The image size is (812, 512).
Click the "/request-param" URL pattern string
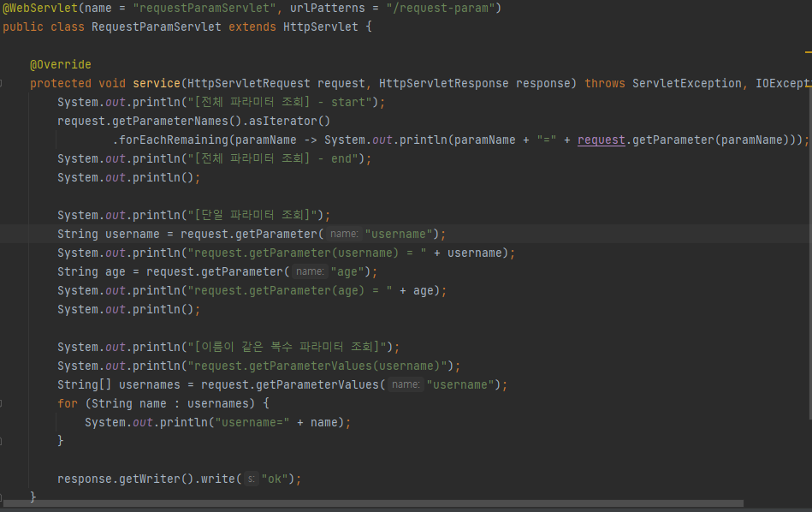pyautogui.click(x=440, y=9)
